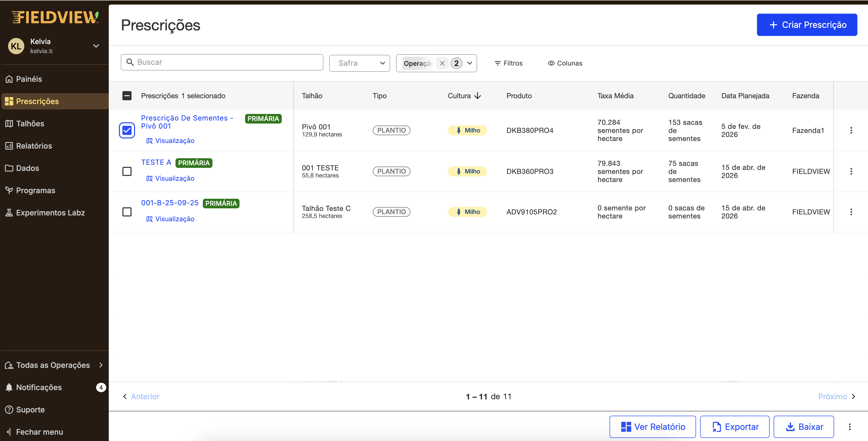Viewport: 868px width, 441px height.
Task: Open kebab menu for Talhão Teste C row
Action: pos(851,212)
